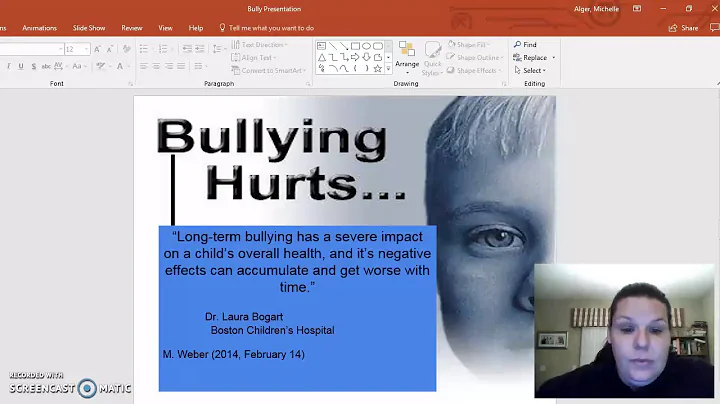Click the Bullets list icon
Screen dimensions: 720x404
(x=145, y=49)
